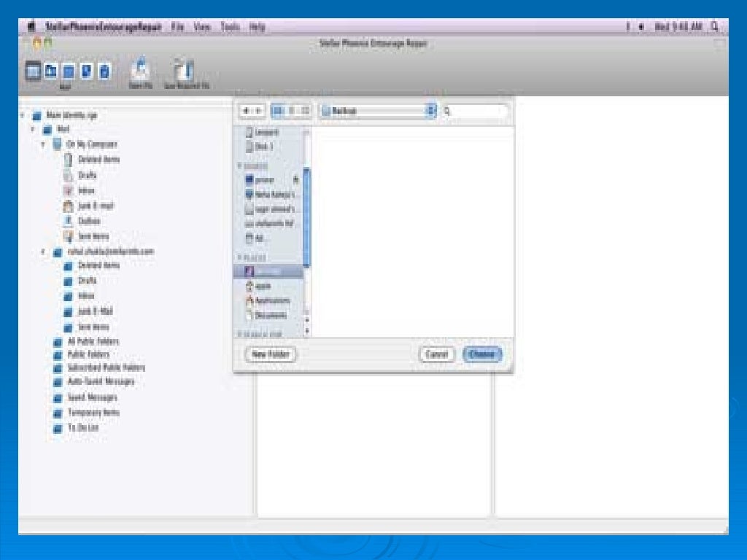This screenshot has height=560, width=747.
Task: Go forward in the folder chooser dialog
Action: pos(258,111)
